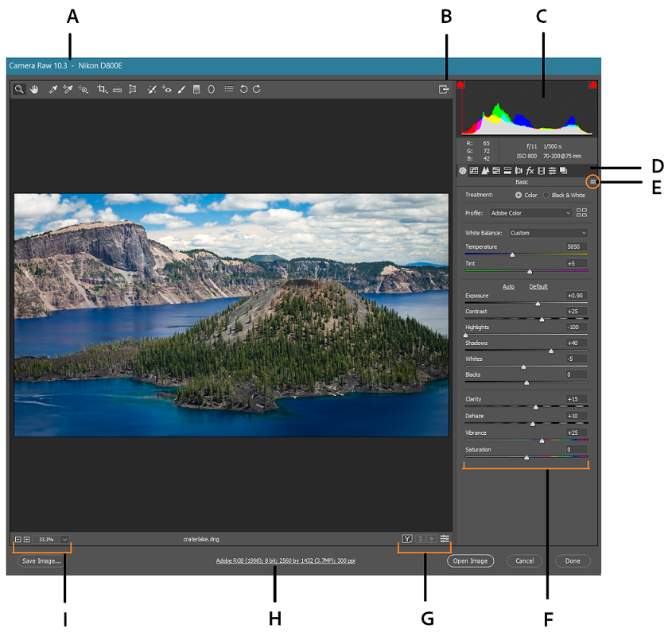
Task: Select Color treatment radio button
Action: click(x=519, y=195)
